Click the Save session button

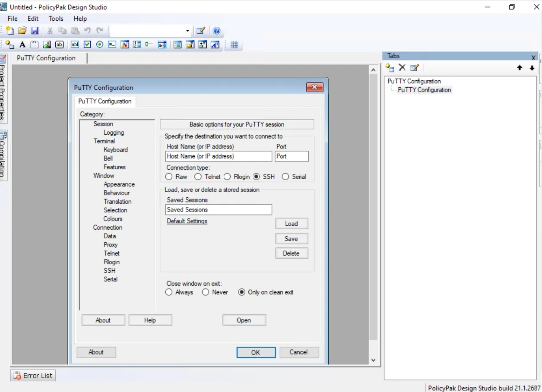(292, 239)
